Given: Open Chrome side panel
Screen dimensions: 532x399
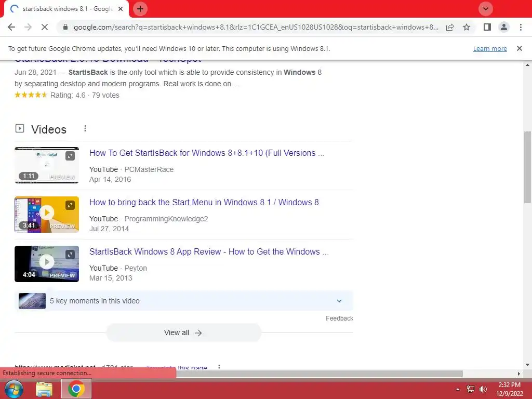Looking at the screenshot, I should click(x=487, y=27).
